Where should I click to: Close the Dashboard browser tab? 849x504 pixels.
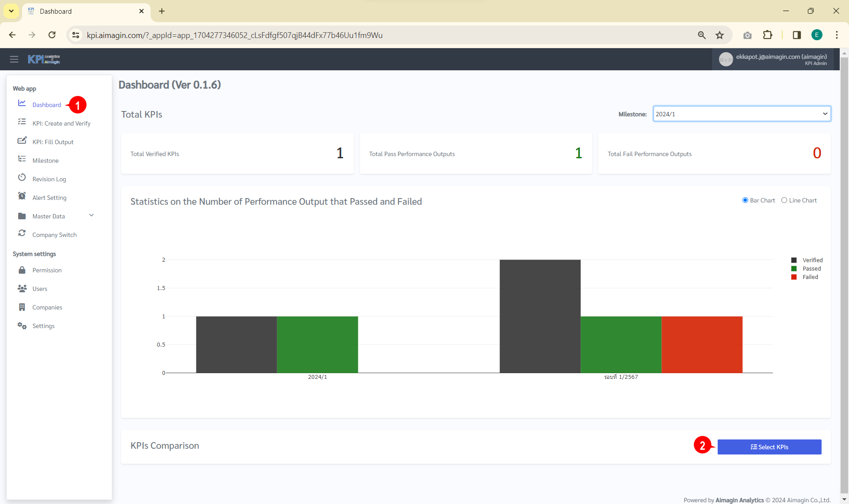click(141, 11)
